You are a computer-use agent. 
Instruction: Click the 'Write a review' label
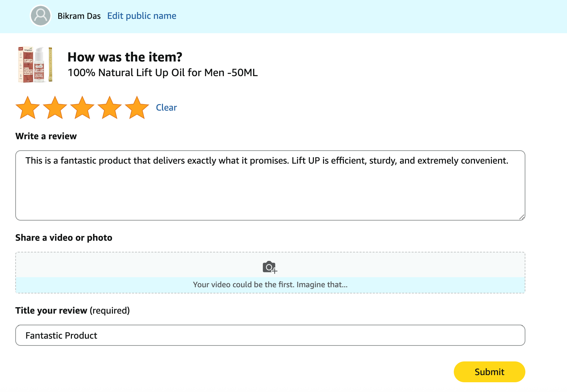[x=46, y=136]
